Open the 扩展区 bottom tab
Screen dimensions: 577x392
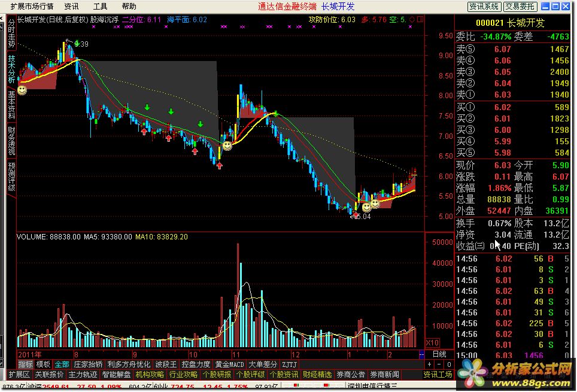pos(19,375)
